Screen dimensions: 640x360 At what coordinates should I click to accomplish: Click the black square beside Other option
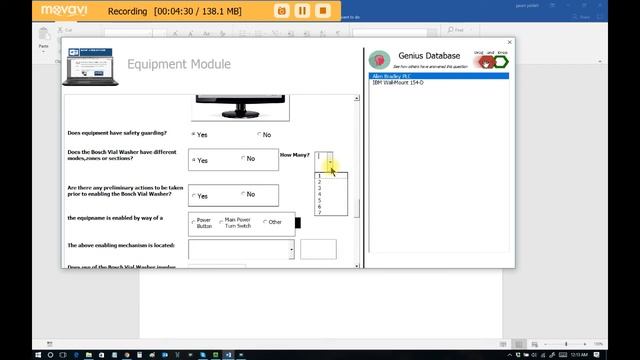pos(298,223)
